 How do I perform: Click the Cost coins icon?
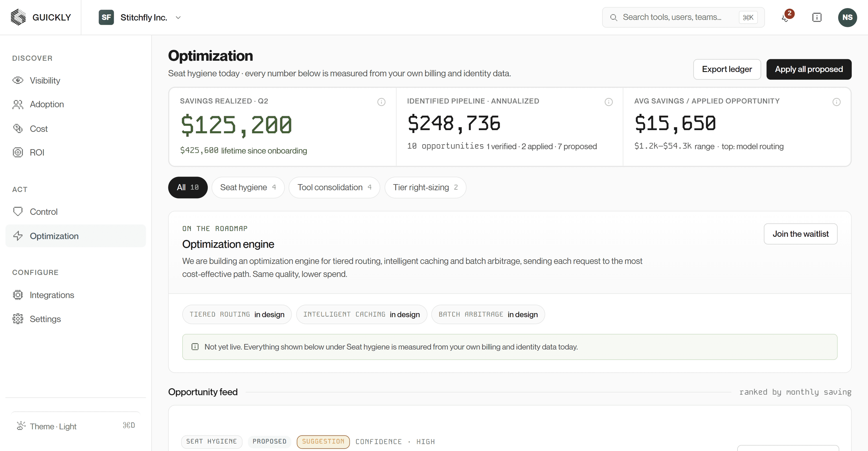click(18, 129)
